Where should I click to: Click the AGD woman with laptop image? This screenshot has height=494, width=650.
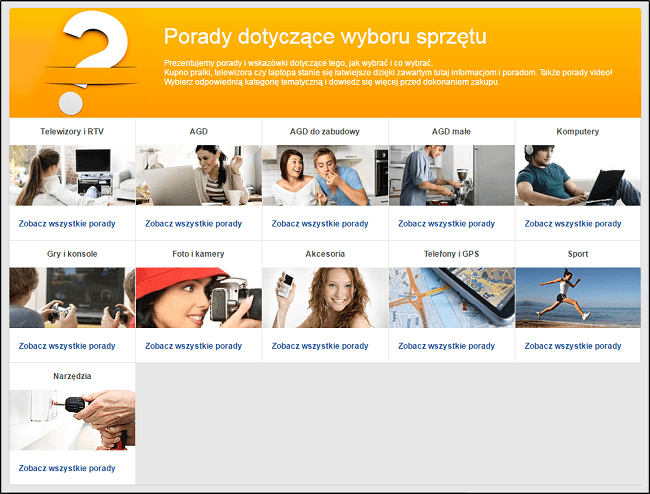point(198,175)
